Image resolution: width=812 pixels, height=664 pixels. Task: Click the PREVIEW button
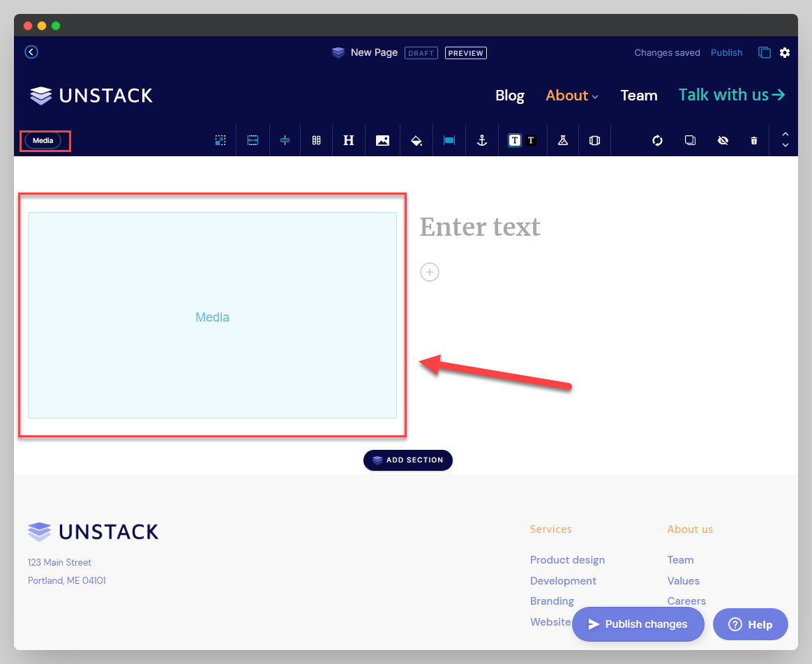click(x=465, y=53)
